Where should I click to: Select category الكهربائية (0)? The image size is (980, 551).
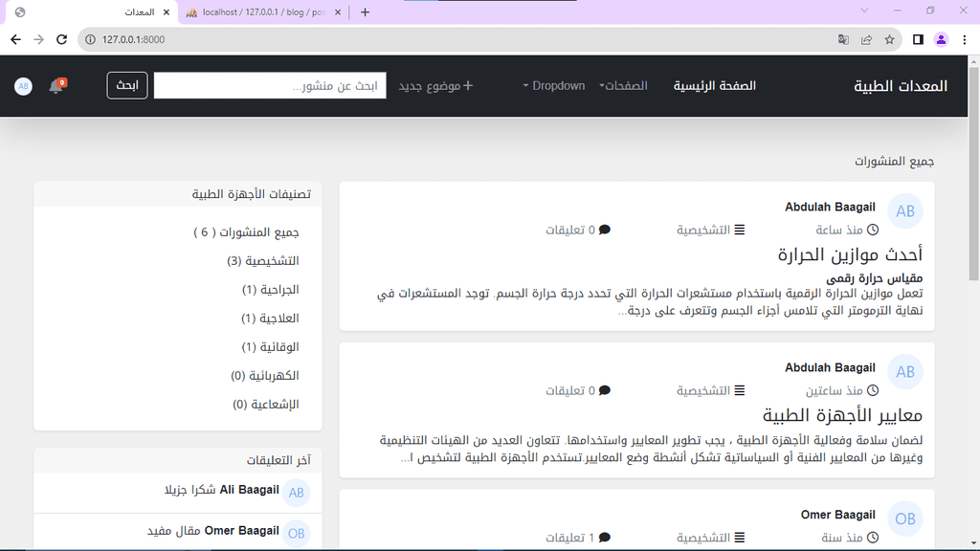[264, 375]
